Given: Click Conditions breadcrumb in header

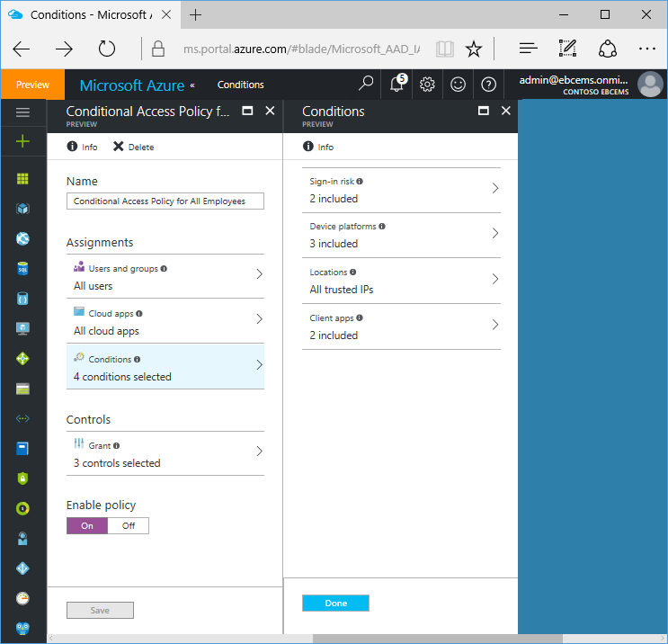Looking at the screenshot, I should 240,85.
